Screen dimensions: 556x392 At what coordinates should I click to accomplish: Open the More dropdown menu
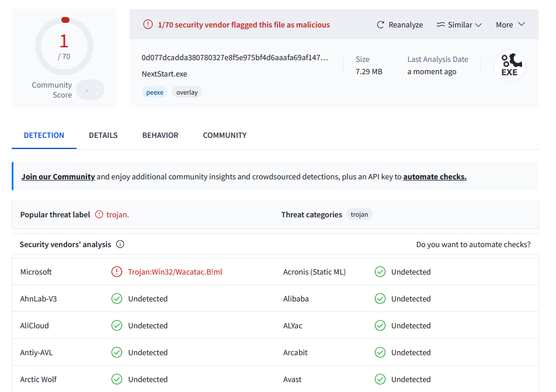pos(510,25)
